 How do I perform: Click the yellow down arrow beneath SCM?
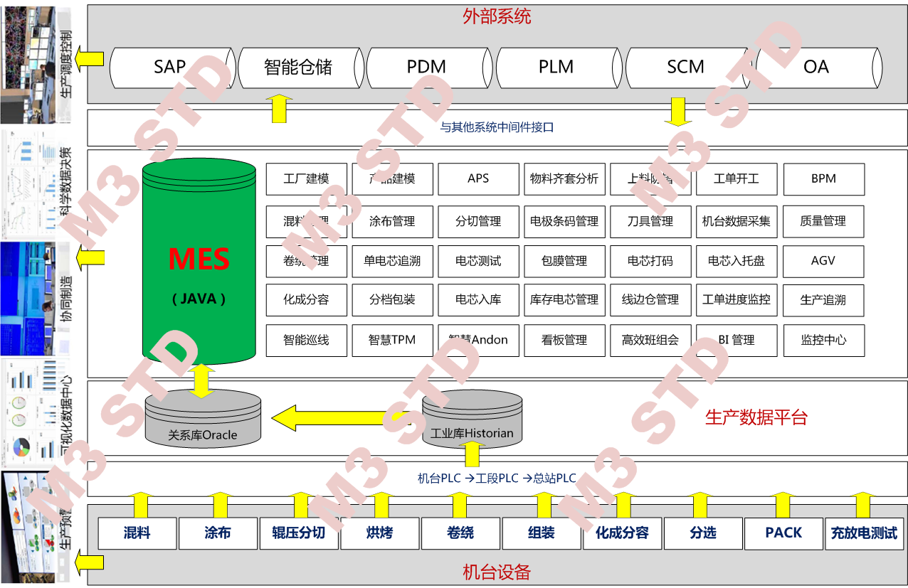[x=678, y=112]
